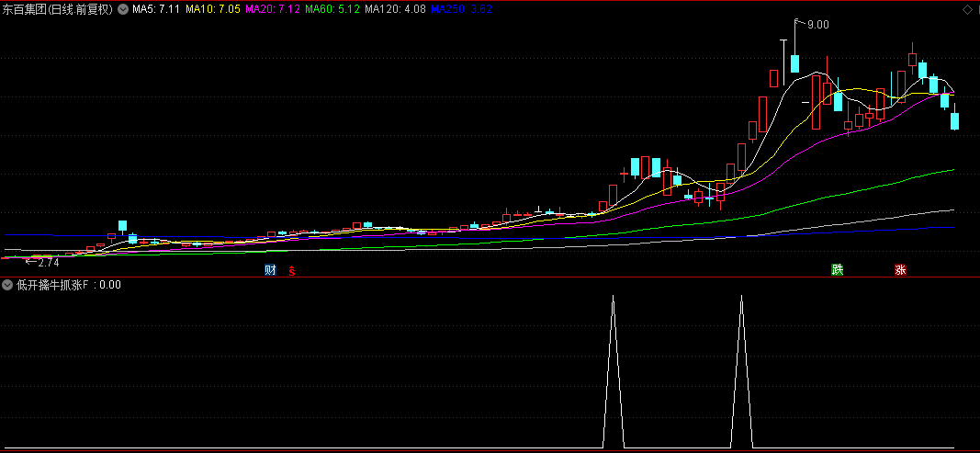Click the last cyan candlestick on the right
The image size is (980, 453).
click(954, 120)
